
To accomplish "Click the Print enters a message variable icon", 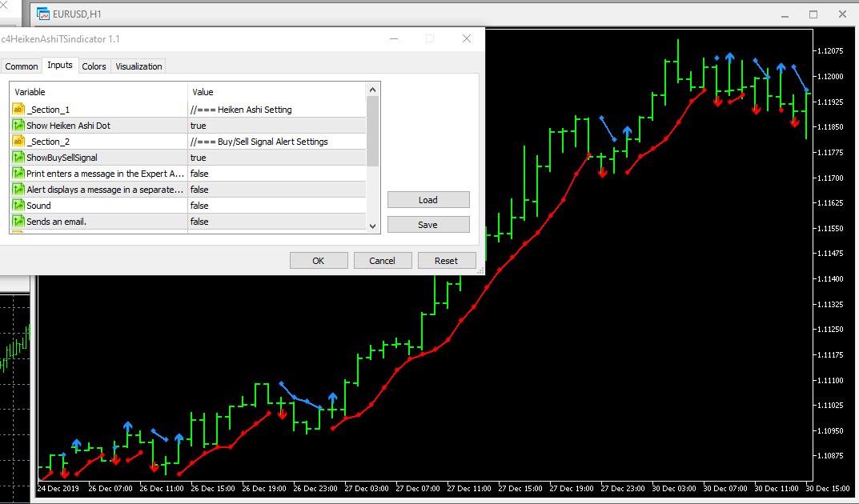I will pos(18,174).
